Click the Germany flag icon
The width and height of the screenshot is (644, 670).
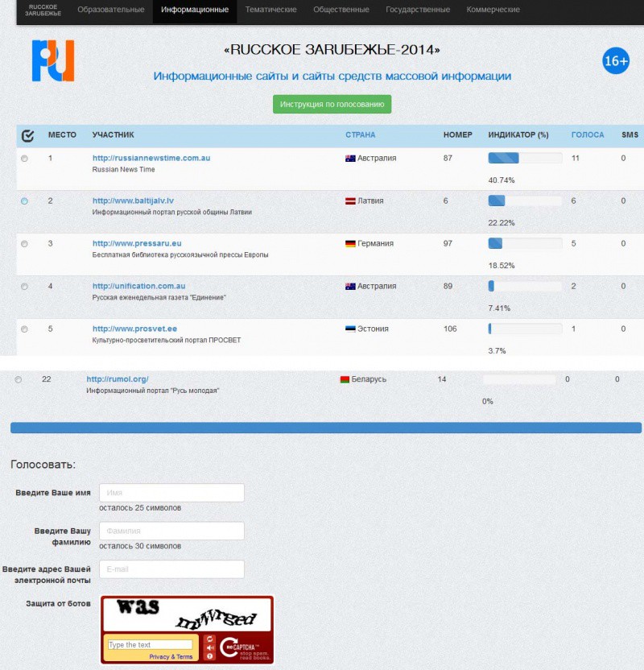350,244
